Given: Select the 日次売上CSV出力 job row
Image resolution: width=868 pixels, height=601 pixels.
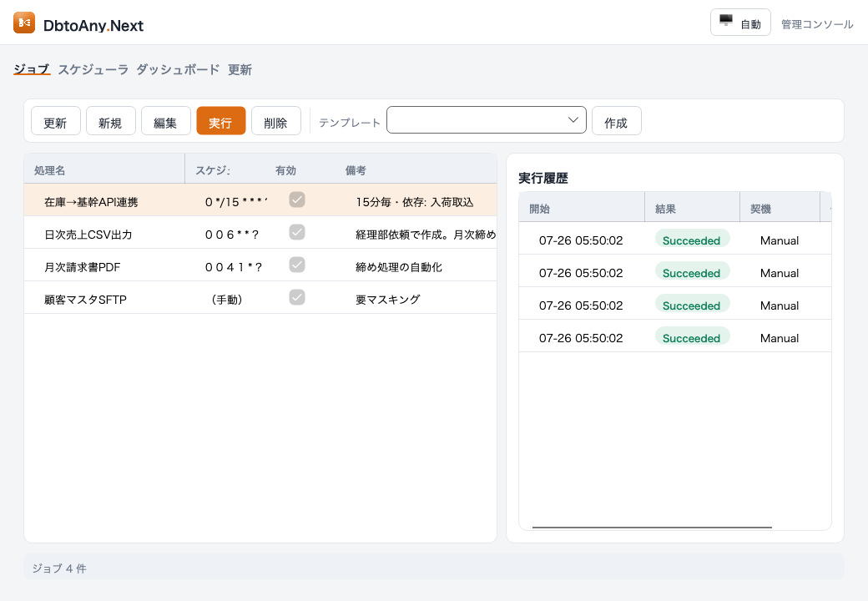Looking at the screenshot, I should (x=260, y=232).
